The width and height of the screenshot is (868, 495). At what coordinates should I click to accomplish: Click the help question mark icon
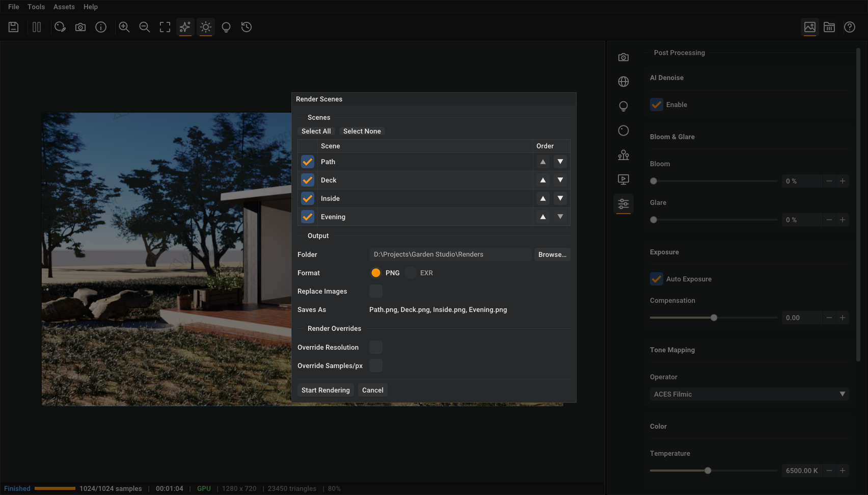(x=850, y=27)
